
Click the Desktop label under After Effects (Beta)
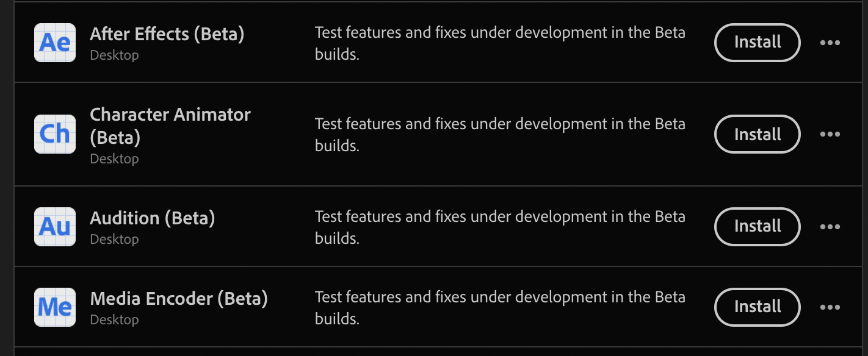point(115,55)
